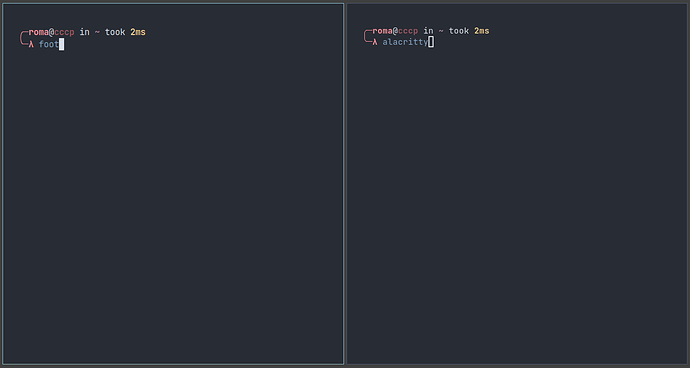This screenshot has width=690, height=368.
Task: Click the typed 'foot' command text
Action: pos(49,44)
